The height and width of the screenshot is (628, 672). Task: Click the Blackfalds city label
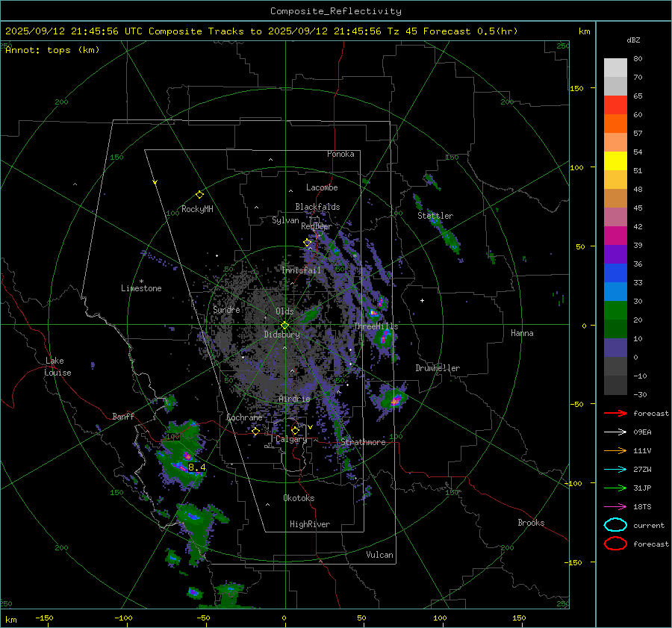click(x=317, y=207)
